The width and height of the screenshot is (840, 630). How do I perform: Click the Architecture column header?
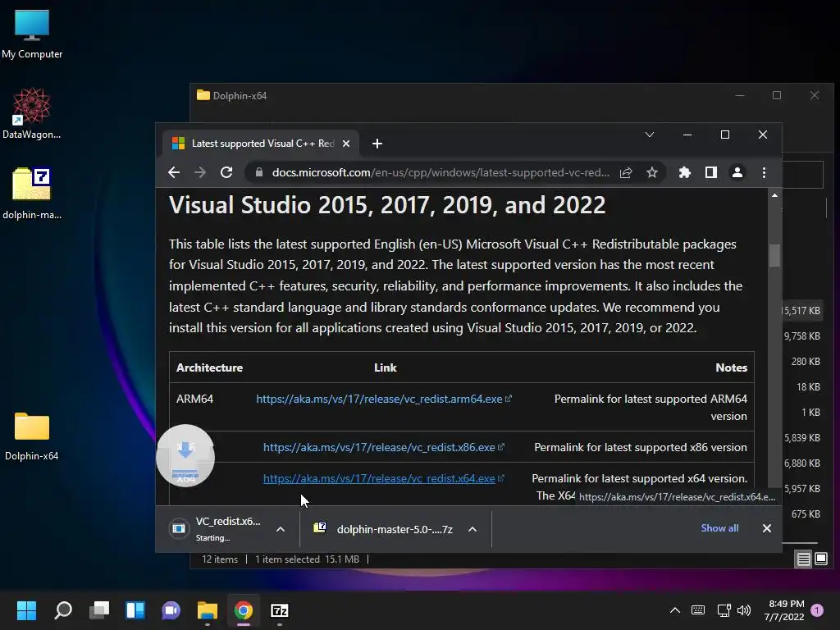coord(209,367)
